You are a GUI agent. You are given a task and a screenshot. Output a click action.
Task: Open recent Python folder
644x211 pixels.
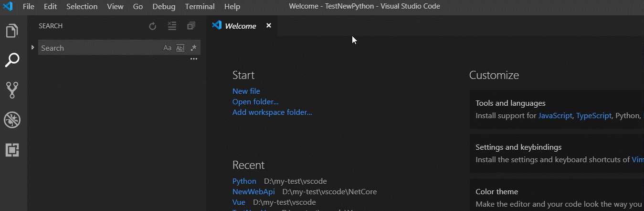pos(244,181)
